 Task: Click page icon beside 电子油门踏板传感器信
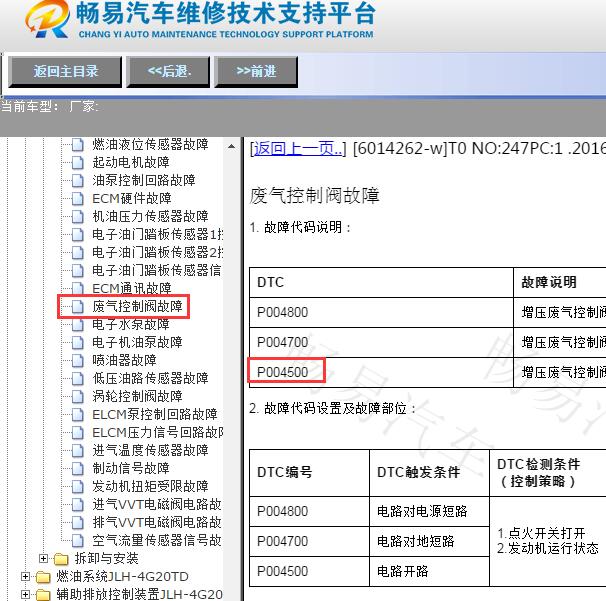(78, 271)
